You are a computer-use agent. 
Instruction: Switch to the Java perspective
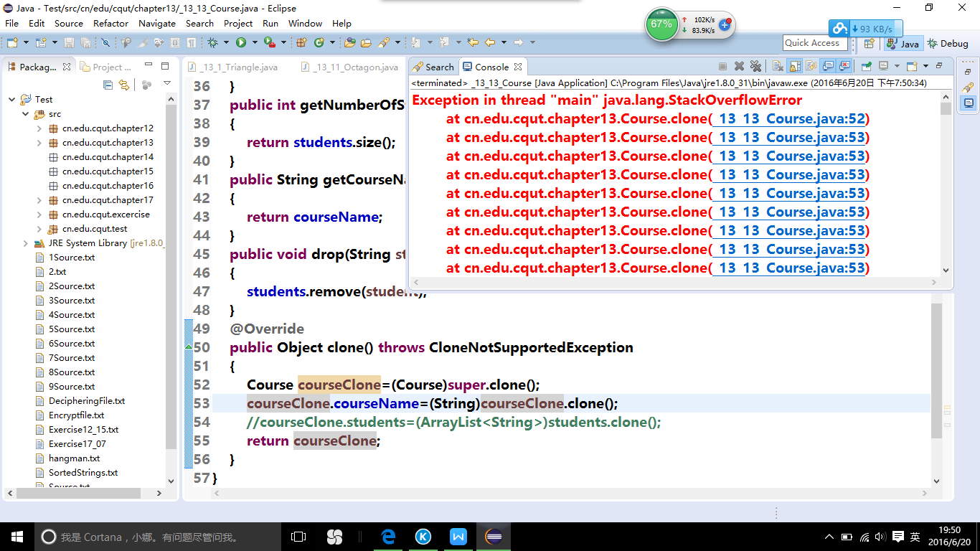click(x=903, y=43)
